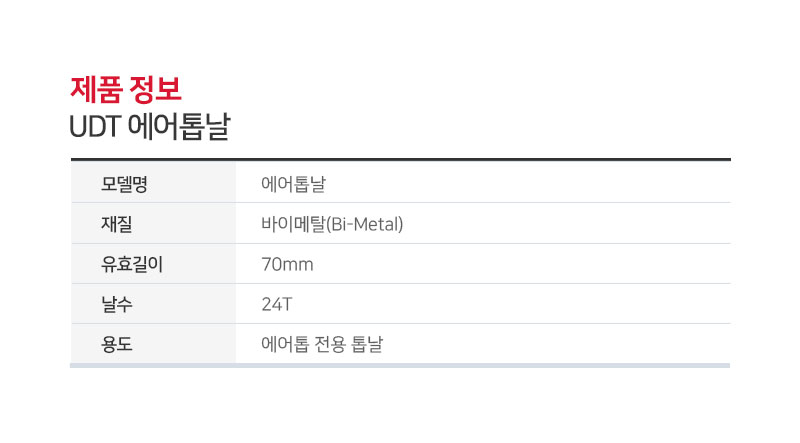Click the word UDT in the title

[95, 127]
